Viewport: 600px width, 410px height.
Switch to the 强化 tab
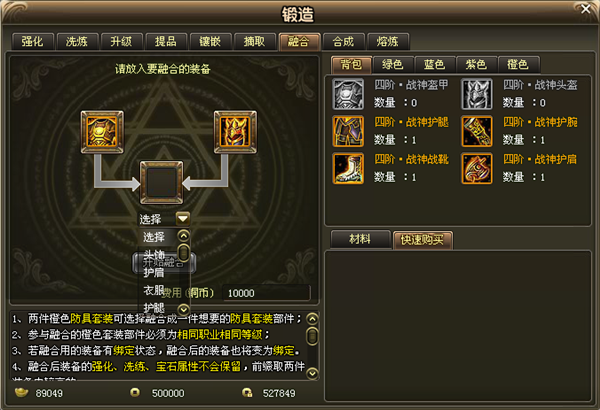[x=32, y=41]
